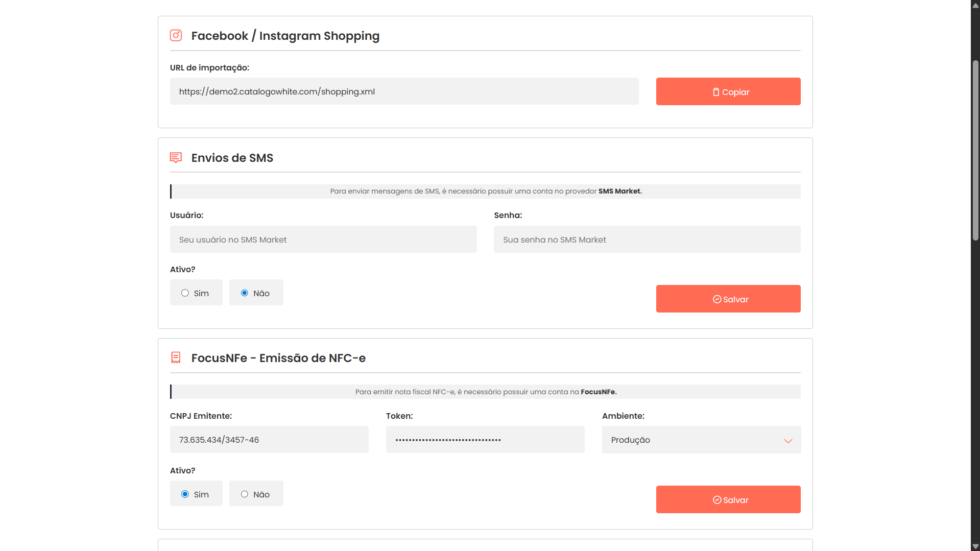The width and height of the screenshot is (980, 551).
Task: Select the Não radio under Envios de SMS
Action: pos(244,293)
